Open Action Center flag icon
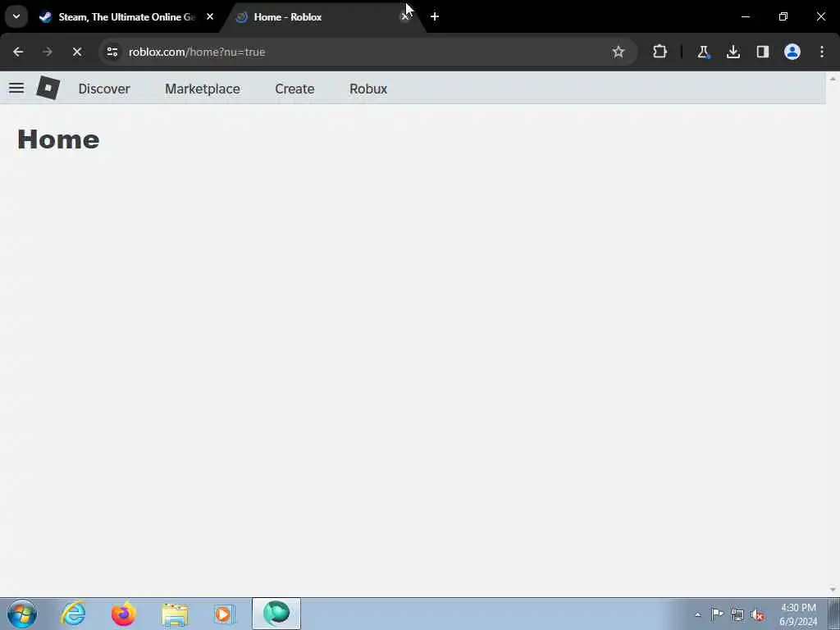The image size is (840, 630). click(717, 614)
